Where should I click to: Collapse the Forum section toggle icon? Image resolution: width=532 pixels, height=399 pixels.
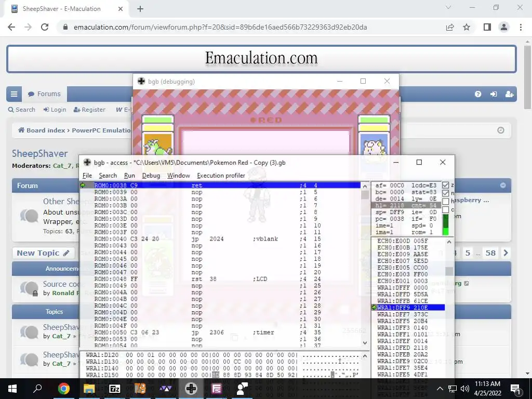(503, 185)
